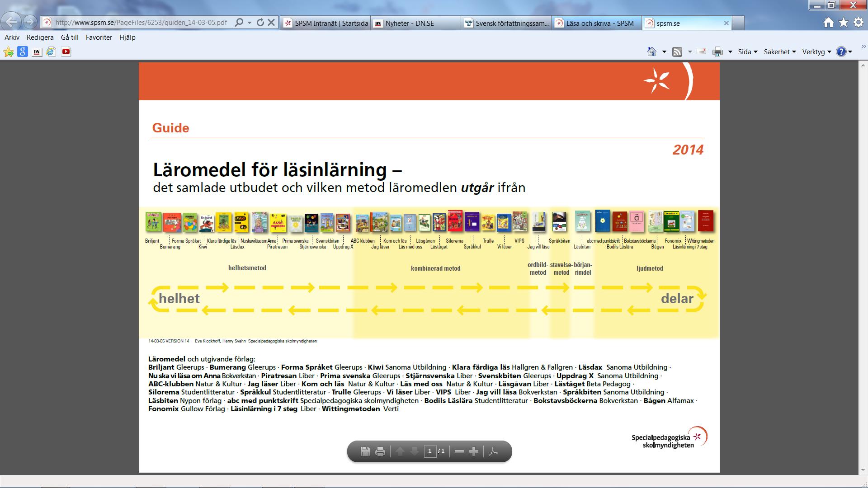Go back with the browser Back arrow
This screenshot has width=868, height=488.
click(x=12, y=21)
